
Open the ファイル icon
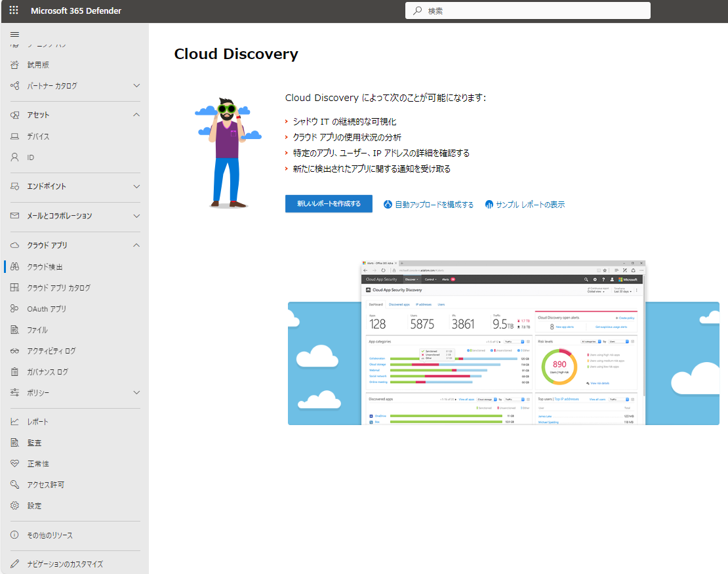(15, 330)
